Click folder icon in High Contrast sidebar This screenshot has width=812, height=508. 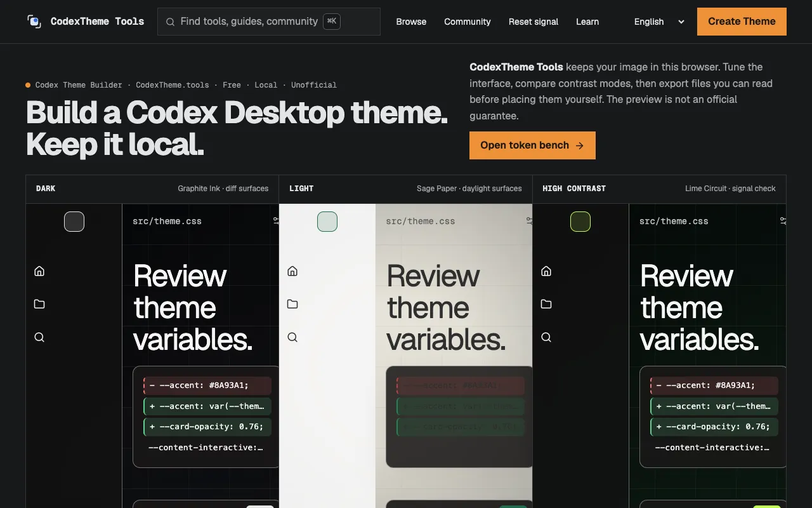(546, 304)
